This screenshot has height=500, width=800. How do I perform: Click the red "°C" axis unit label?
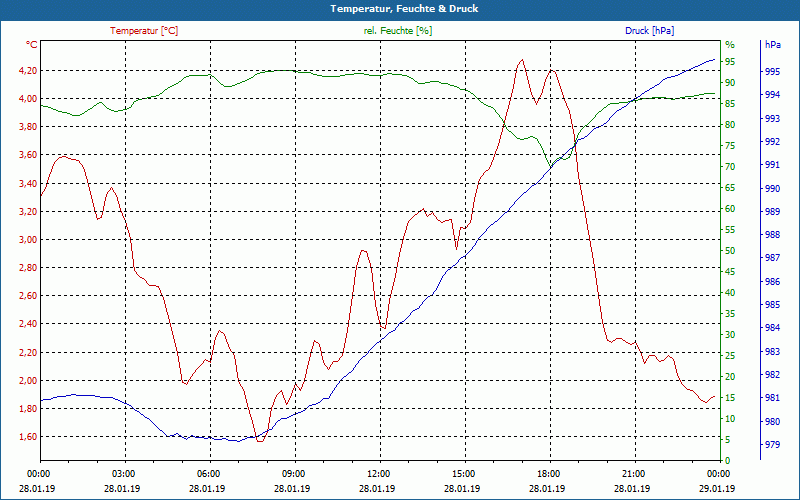click(x=32, y=45)
